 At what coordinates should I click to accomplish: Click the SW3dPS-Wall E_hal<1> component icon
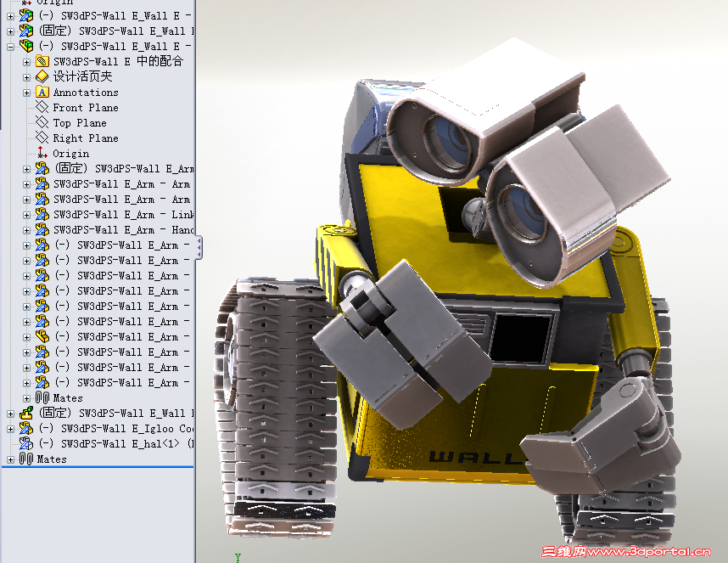[26, 443]
